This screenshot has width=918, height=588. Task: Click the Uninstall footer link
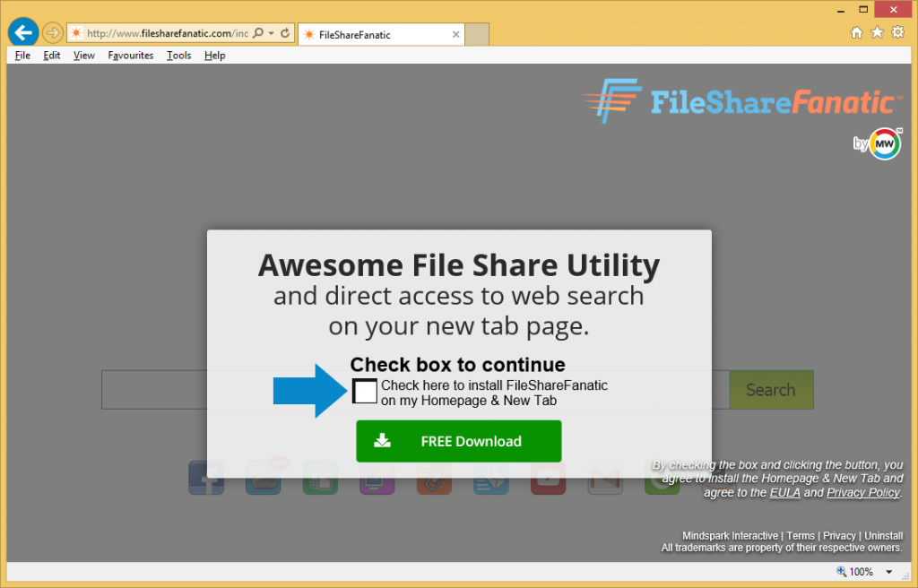click(x=883, y=536)
